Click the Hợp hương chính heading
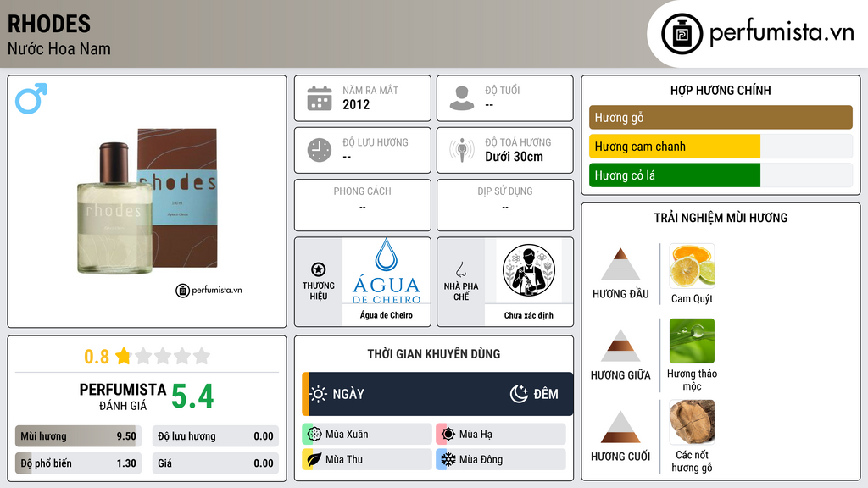The width and height of the screenshot is (868, 488). pos(721,90)
